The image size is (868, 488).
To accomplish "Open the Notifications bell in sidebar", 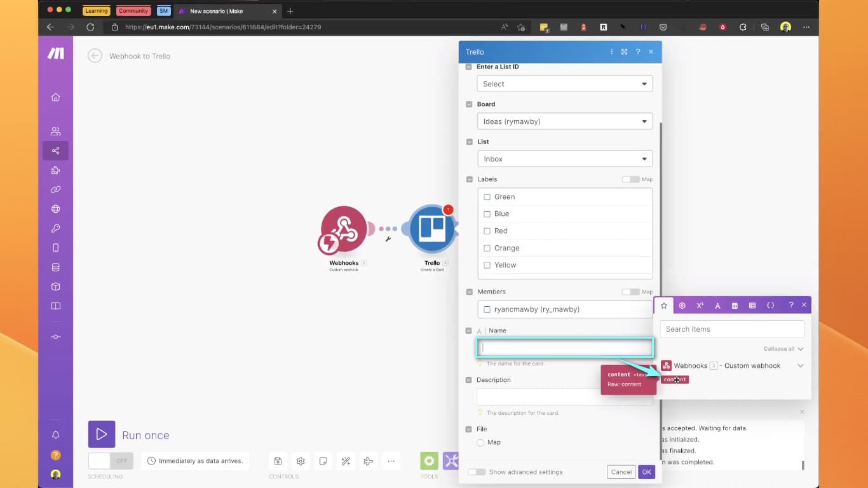I will click(x=55, y=435).
